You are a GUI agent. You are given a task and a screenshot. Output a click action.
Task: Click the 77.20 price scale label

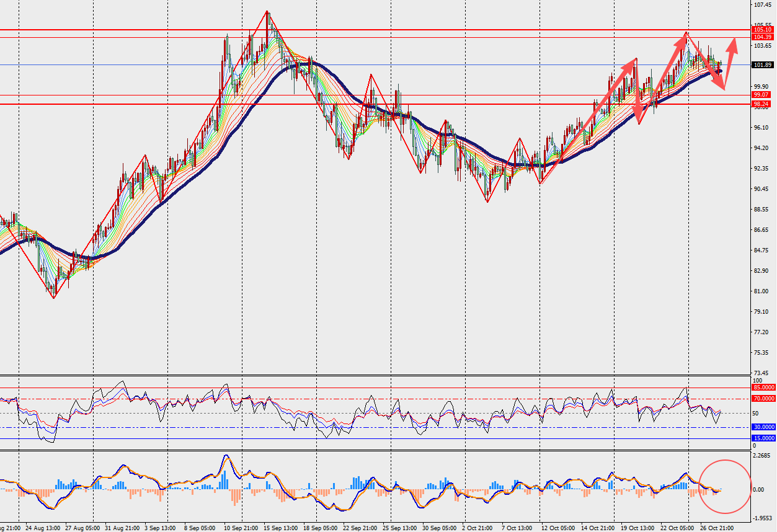[x=762, y=332]
